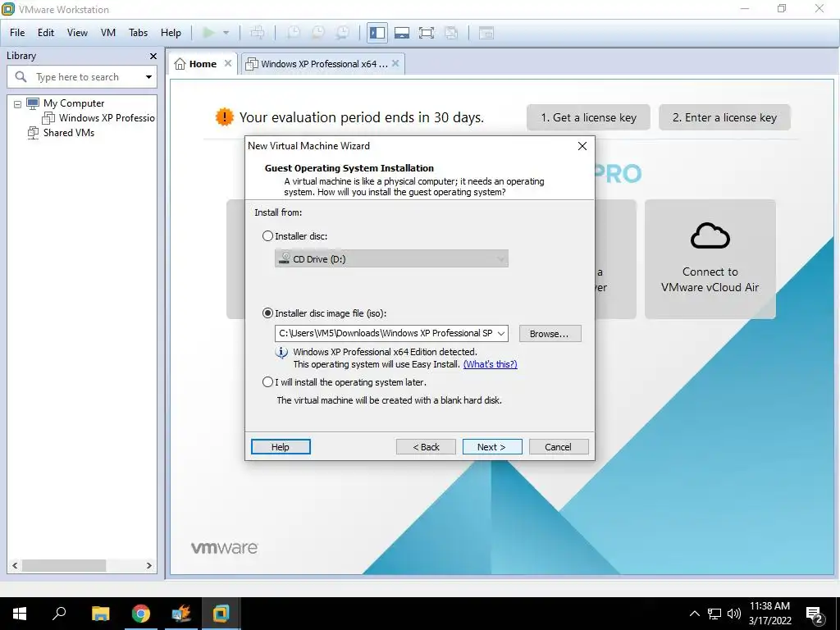Select the Installer disc radio button
Screen dimensions: 840x630
(x=268, y=236)
